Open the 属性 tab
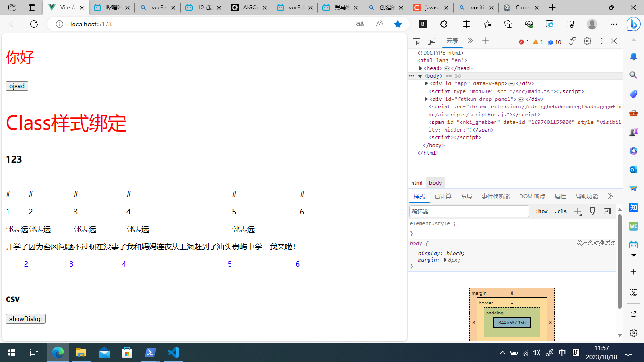Viewport: 644px width, 362px height. [x=560, y=197]
